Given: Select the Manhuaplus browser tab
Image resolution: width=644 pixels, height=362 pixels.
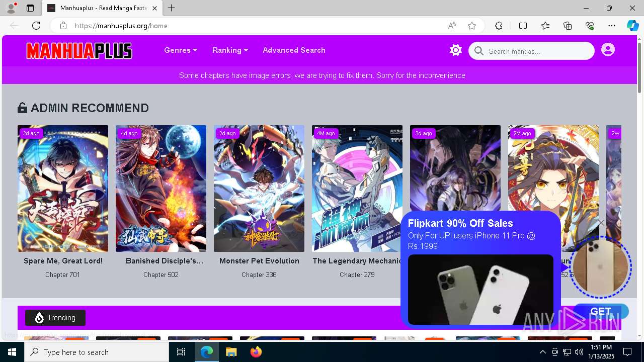Looking at the screenshot, I should coord(102,8).
